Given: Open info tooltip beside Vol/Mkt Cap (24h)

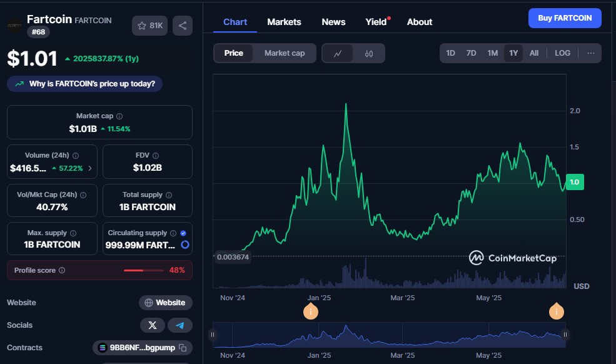Looking at the screenshot, I should (83, 195).
